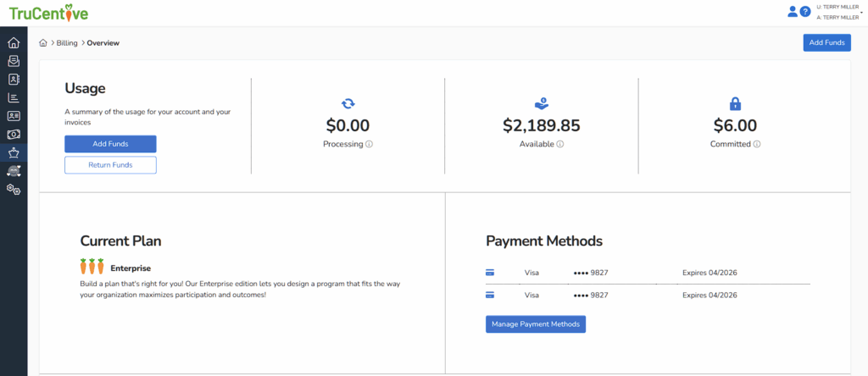Open the contacts address book sidebar icon
Image resolution: width=868 pixels, height=376 pixels.
[x=14, y=80]
